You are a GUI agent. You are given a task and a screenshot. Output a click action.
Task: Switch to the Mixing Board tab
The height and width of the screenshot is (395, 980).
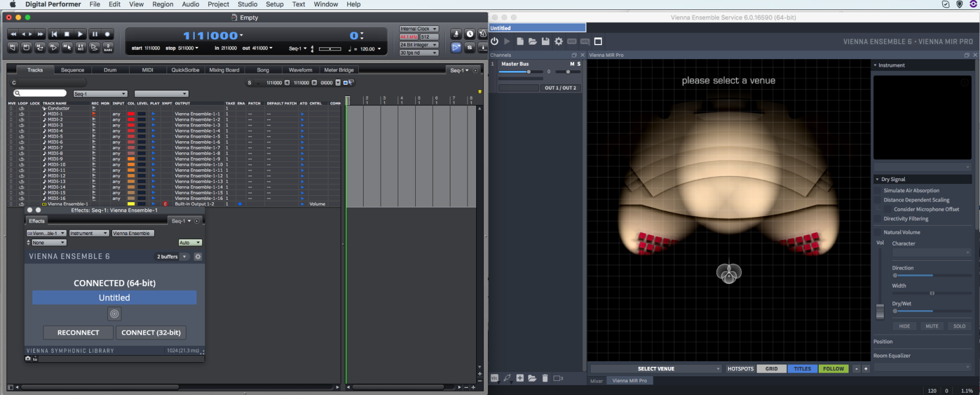[224, 70]
